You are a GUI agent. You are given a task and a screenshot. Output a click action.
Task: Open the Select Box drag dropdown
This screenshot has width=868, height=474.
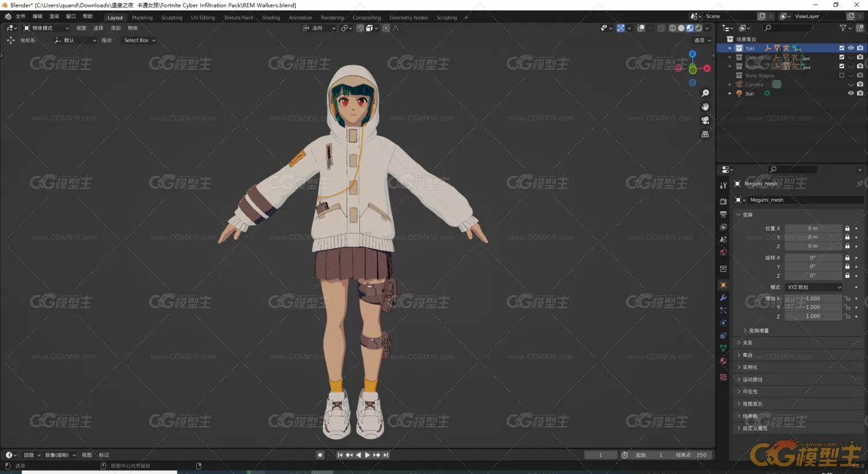[139, 41]
